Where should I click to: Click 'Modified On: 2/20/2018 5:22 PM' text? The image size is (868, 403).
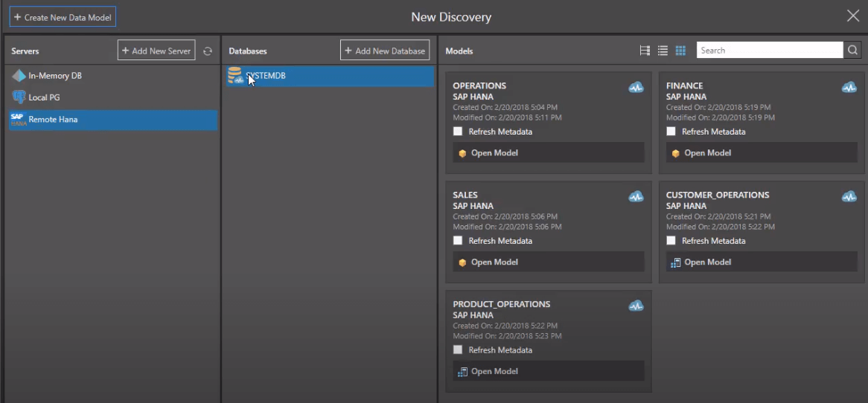(x=720, y=228)
